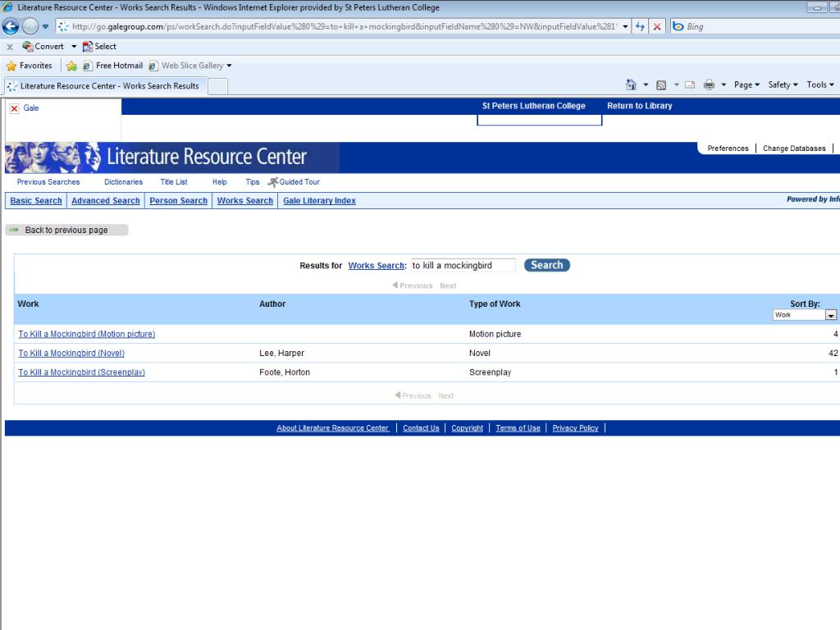
Task: Click the Read Mail envelope icon
Action: [x=690, y=84]
